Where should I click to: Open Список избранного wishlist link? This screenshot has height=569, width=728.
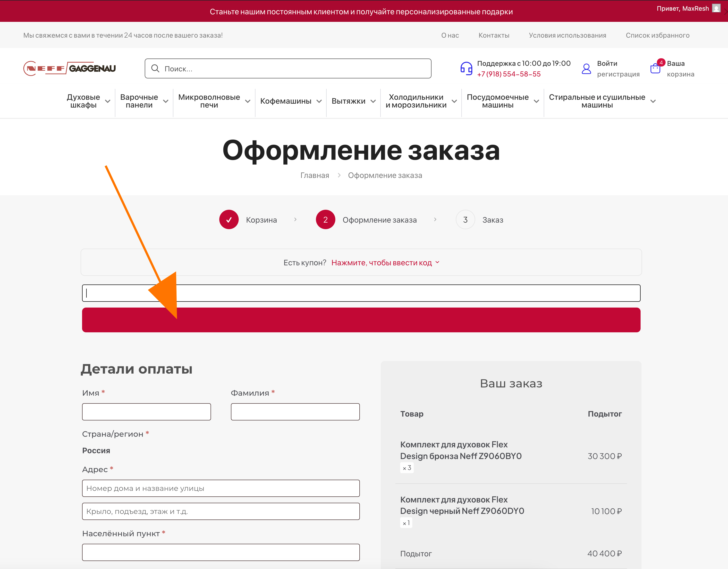pos(657,35)
